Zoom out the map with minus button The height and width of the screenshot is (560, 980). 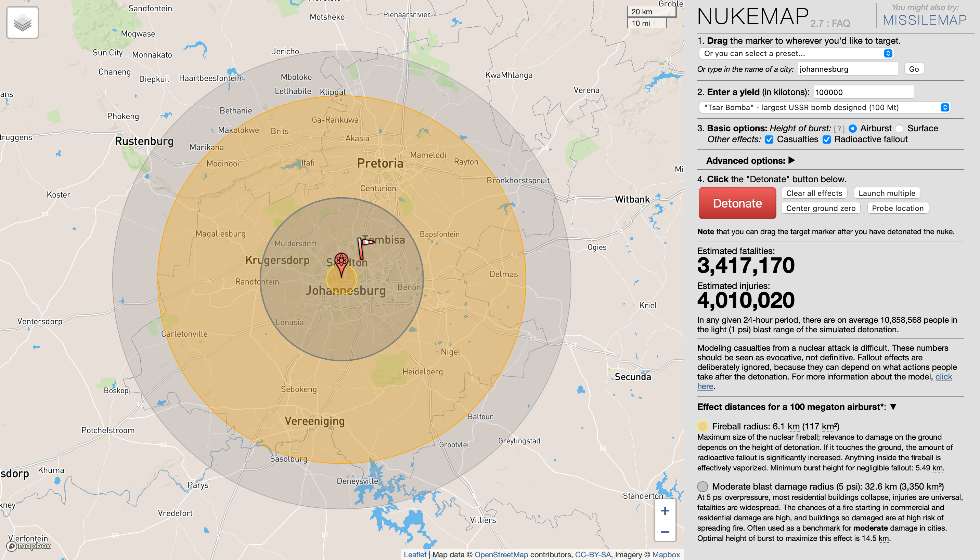[665, 532]
